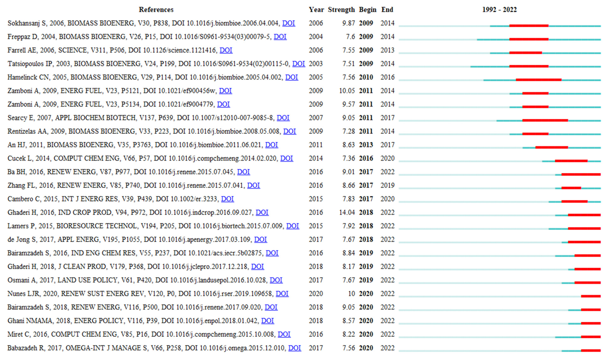Viewport: 613px width, 364px height.
Task: Click the References column header
Action: [156, 9]
